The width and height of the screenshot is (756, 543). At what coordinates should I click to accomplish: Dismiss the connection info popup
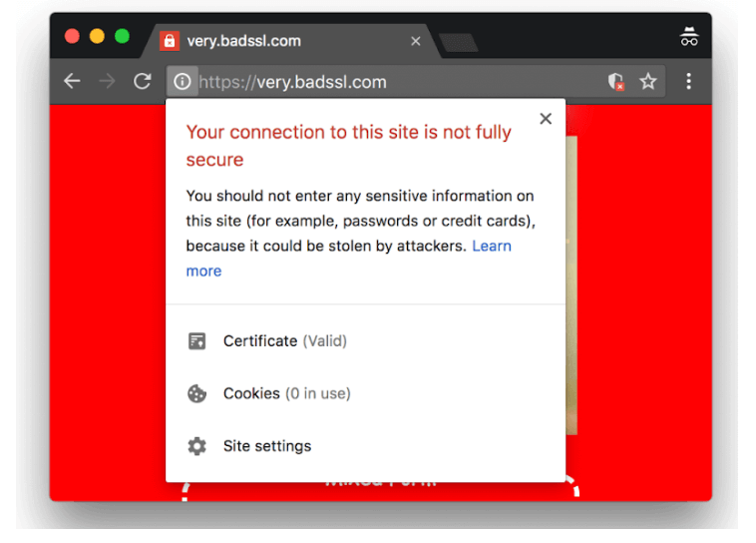point(546,119)
